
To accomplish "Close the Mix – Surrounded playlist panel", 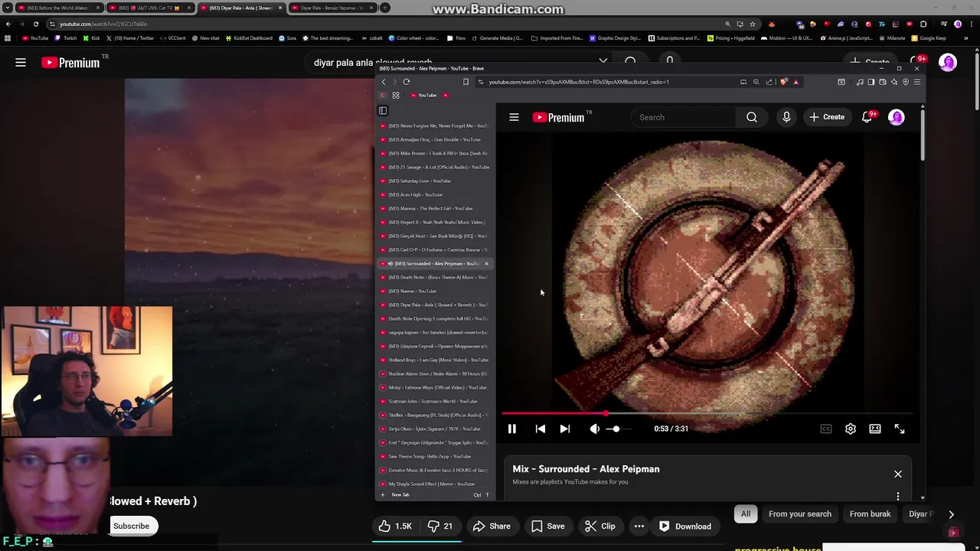I will tap(898, 474).
